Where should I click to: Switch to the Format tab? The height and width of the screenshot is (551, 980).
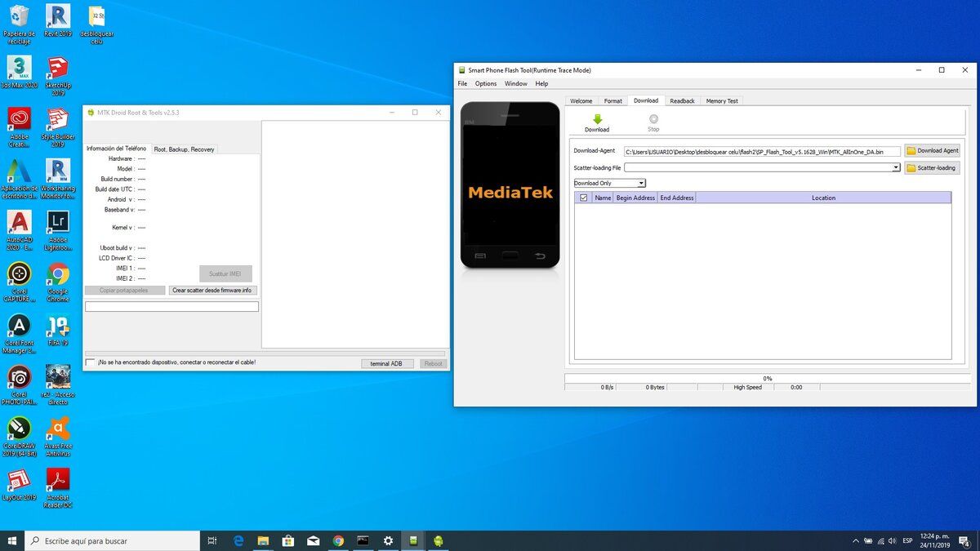pos(612,101)
